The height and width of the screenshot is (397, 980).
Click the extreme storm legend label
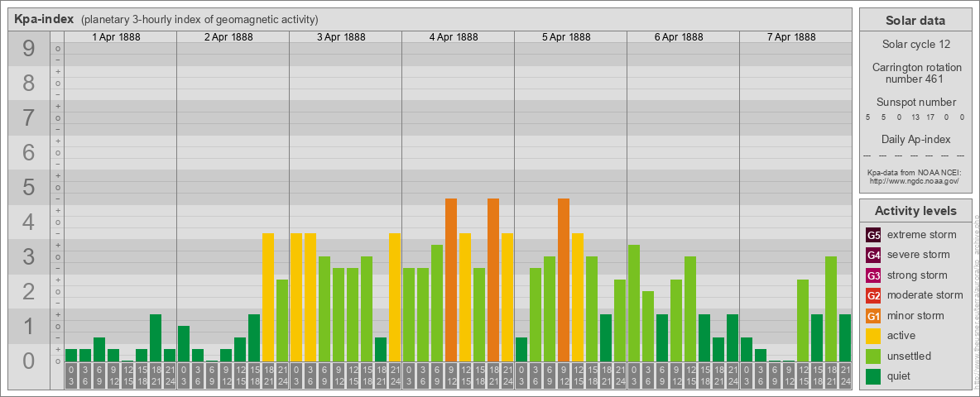[x=922, y=235]
